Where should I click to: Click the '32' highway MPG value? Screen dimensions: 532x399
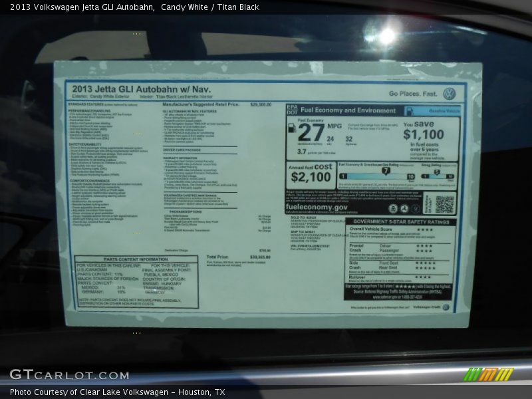[x=348, y=139]
